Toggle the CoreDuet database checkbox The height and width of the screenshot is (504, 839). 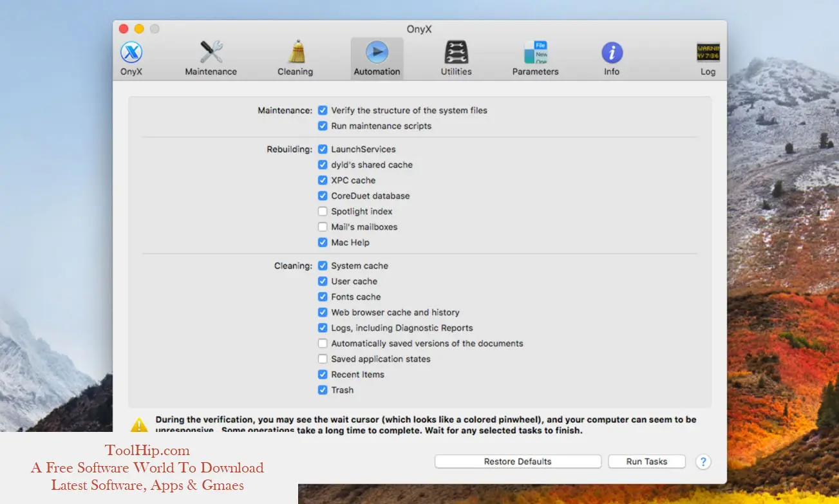click(323, 196)
